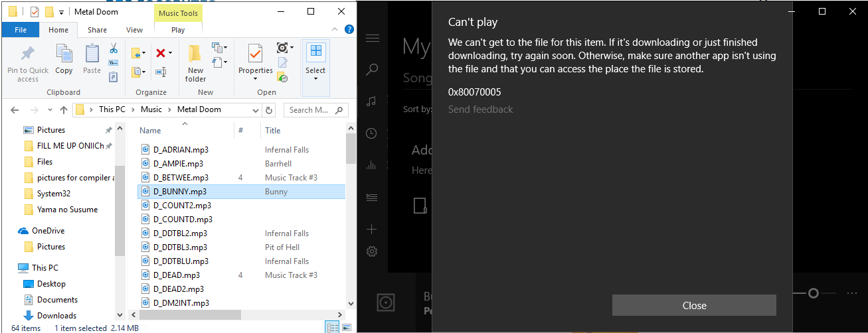Click the Cut scissors icon

click(x=114, y=48)
